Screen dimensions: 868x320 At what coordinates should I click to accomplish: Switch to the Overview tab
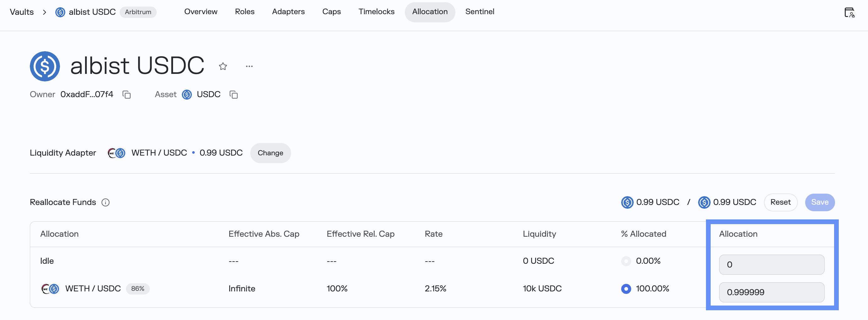pos(200,12)
